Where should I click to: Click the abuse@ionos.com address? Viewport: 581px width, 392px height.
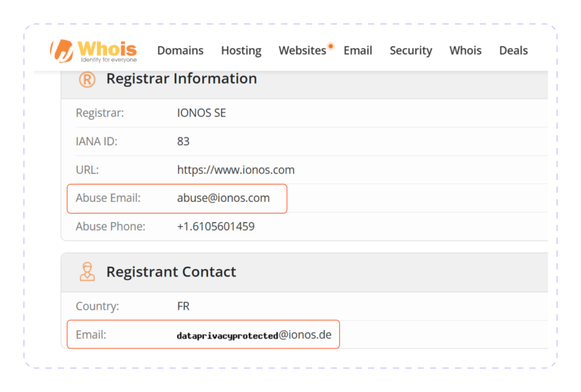click(x=224, y=198)
